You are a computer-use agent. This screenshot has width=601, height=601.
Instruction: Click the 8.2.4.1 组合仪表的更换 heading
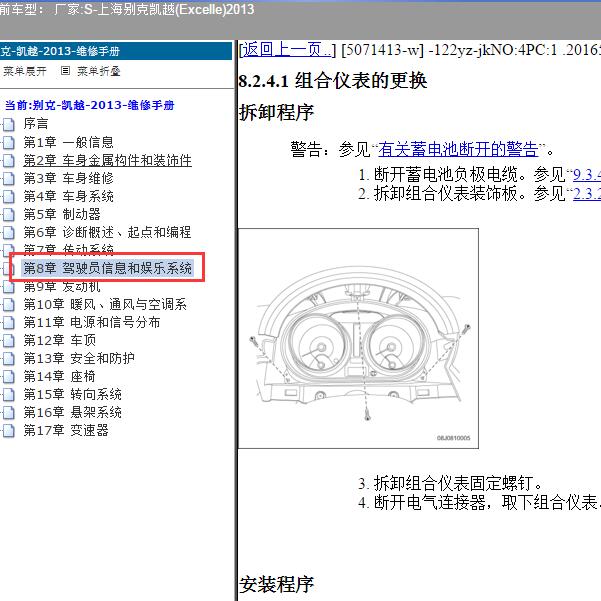coord(333,81)
